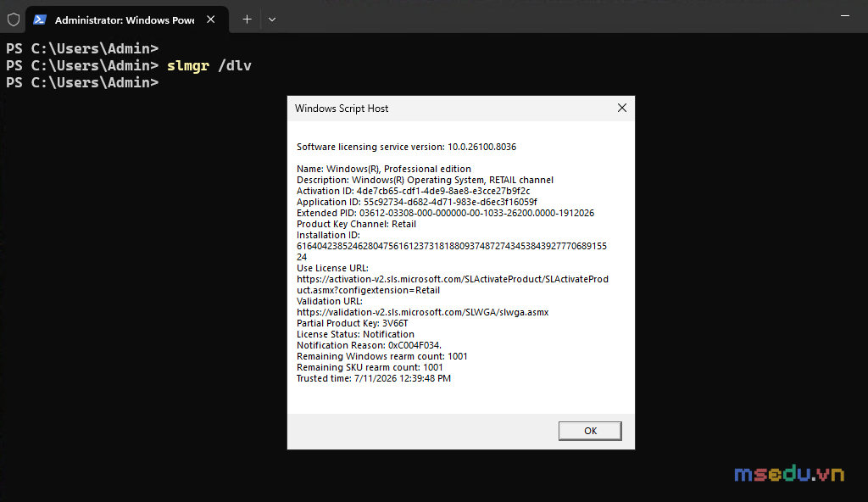868x502 pixels.
Task: Click the 'Use License URL:' label
Action: point(332,268)
